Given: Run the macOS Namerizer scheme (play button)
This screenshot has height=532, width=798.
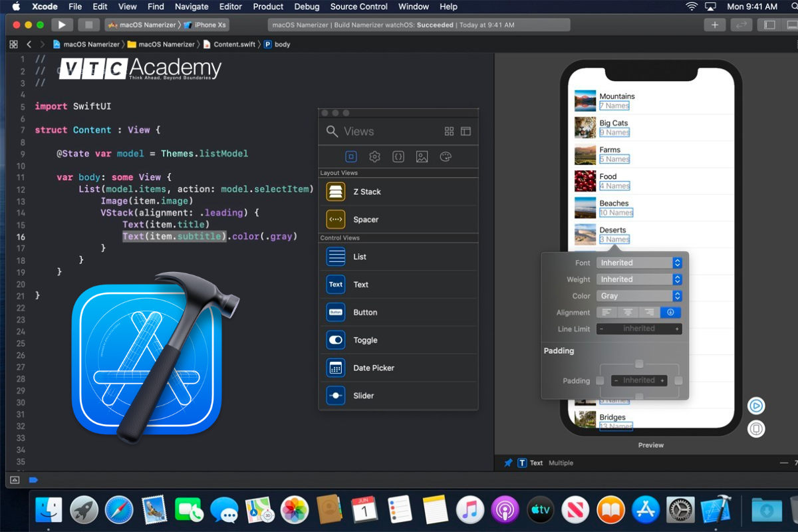Looking at the screenshot, I should click(x=62, y=24).
